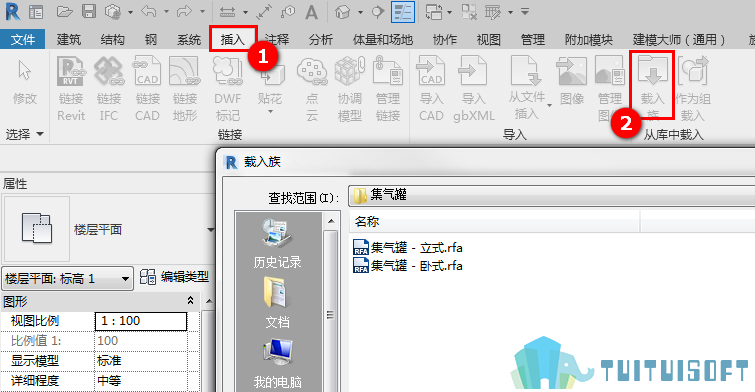Click the 编辑类型 button

point(174,277)
